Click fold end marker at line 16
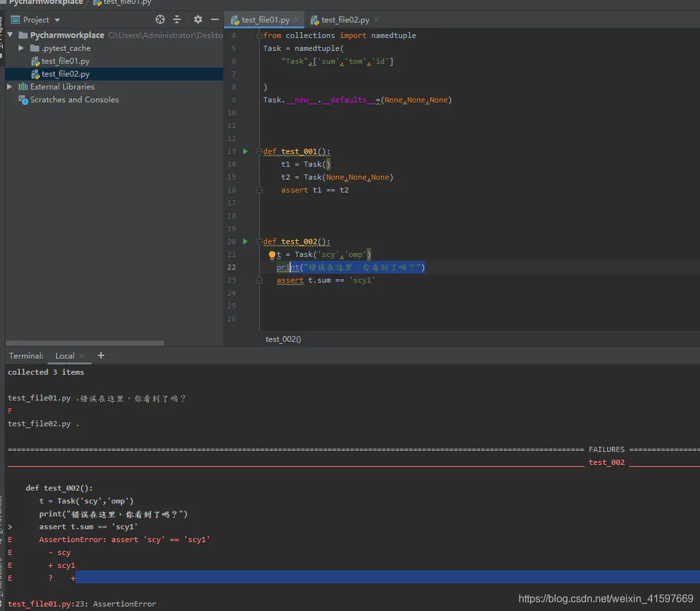Image resolution: width=700 pixels, height=611 pixels. [x=259, y=191]
